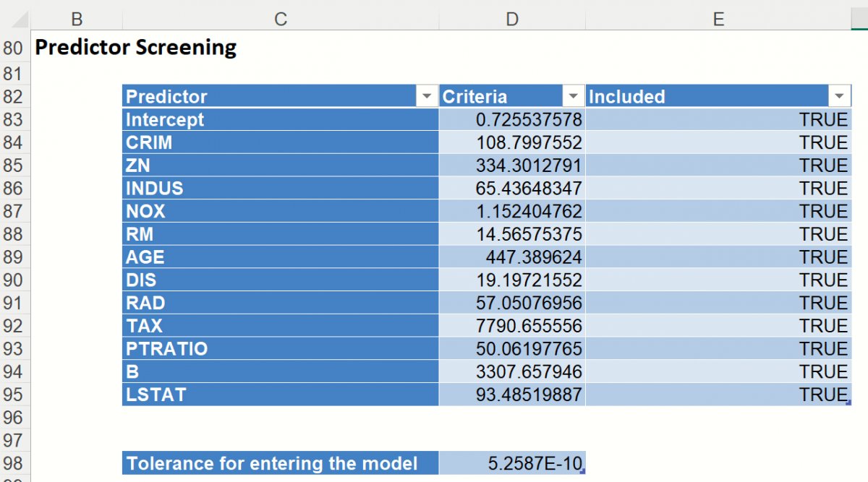The width and height of the screenshot is (868, 482).
Task: Select column E header
Action: coord(718,20)
